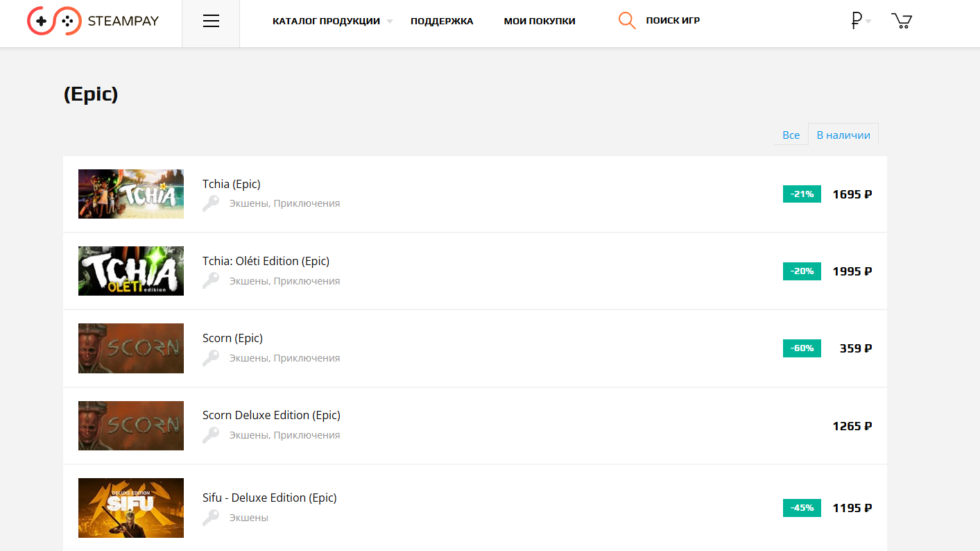The height and width of the screenshot is (551, 980).
Task: Click the Scorn (Epic) cover thumbnail
Action: (131, 348)
